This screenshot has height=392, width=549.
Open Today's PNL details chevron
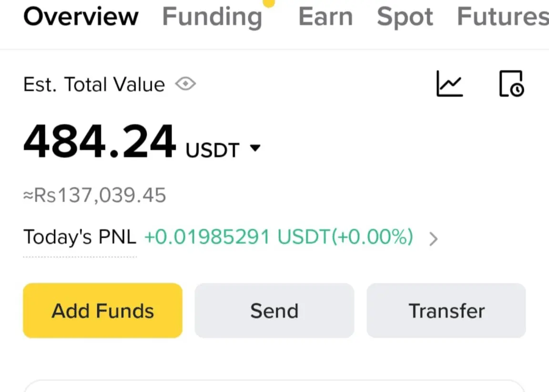pos(433,239)
